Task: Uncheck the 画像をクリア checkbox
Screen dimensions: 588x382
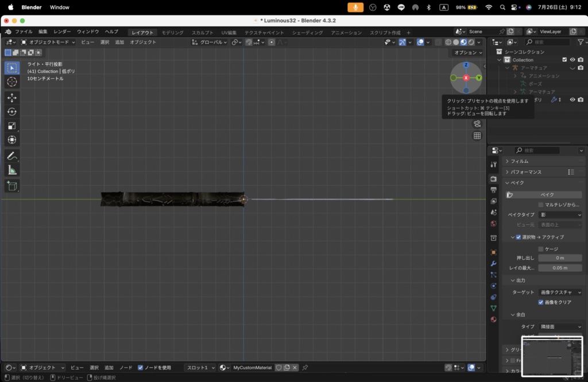Action: pyautogui.click(x=541, y=302)
